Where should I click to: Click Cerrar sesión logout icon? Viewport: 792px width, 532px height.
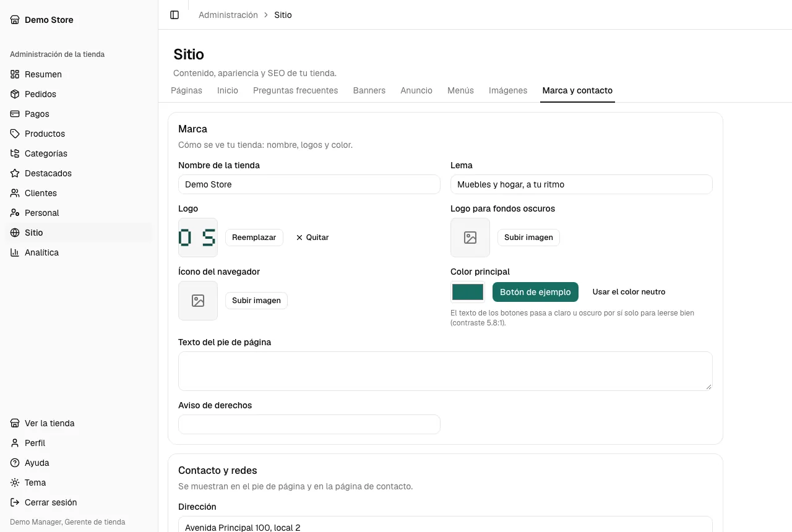point(15,502)
